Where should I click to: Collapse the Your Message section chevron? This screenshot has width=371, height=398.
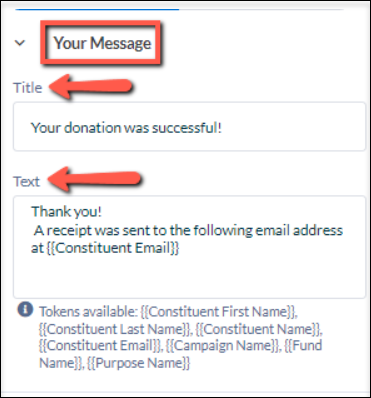pyautogui.click(x=20, y=43)
